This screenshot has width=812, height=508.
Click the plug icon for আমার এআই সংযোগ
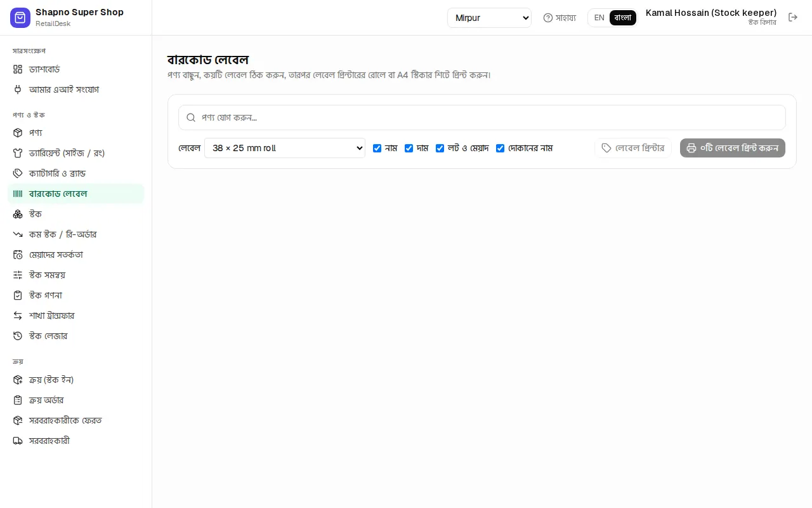point(18,90)
